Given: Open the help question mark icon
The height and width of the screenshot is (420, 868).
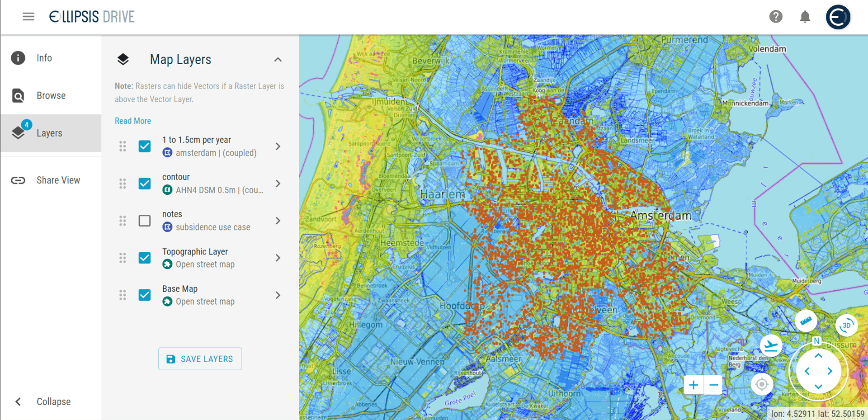Looking at the screenshot, I should click(776, 17).
